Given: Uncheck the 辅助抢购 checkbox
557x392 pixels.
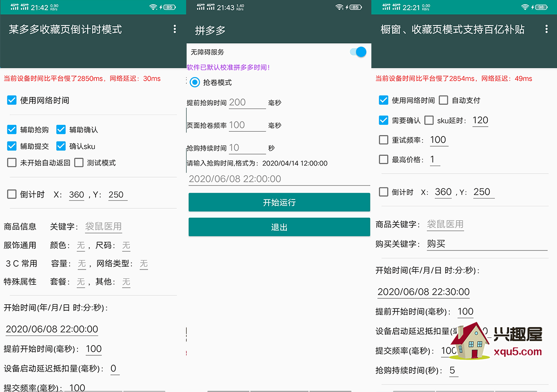Looking at the screenshot, I should pos(12,129).
